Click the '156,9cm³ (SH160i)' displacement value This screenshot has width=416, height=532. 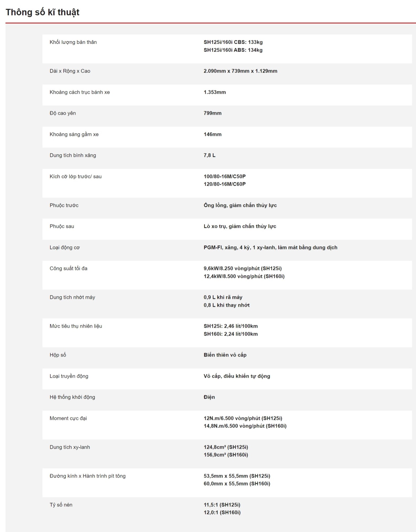click(x=226, y=455)
